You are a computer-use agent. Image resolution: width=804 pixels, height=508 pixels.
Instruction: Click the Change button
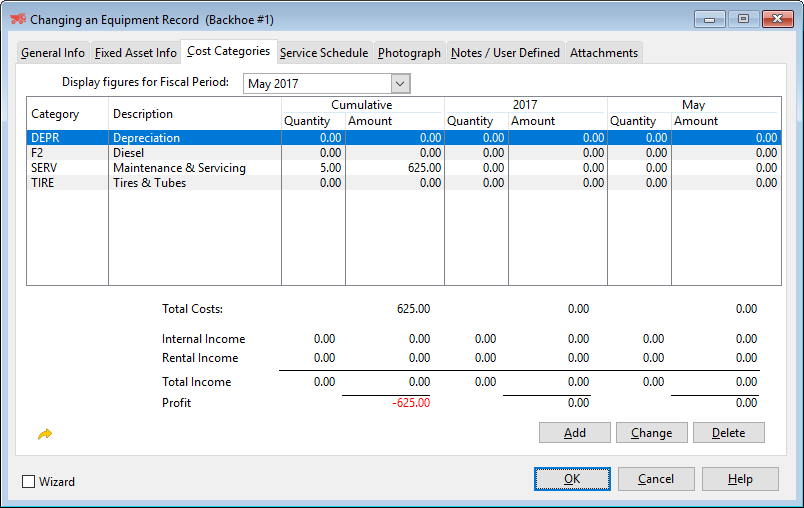pos(651,433)
